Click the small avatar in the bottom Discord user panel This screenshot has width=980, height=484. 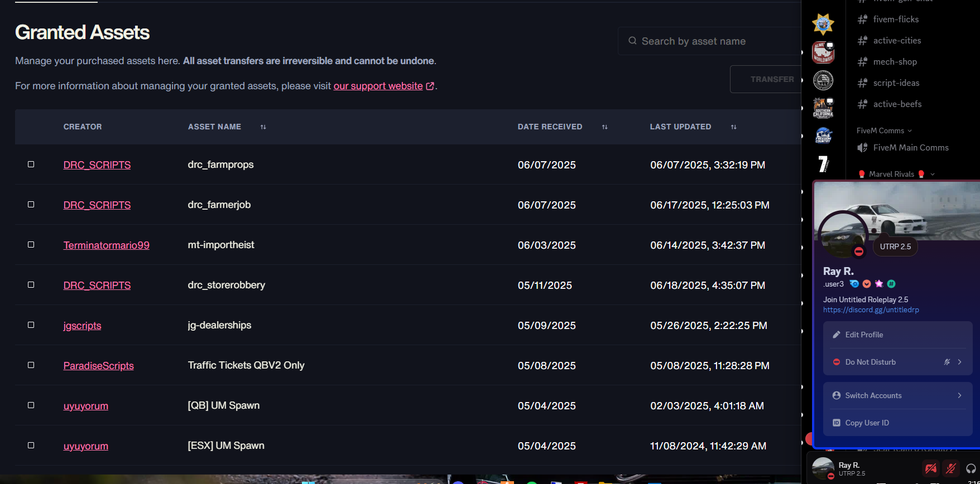823,468
